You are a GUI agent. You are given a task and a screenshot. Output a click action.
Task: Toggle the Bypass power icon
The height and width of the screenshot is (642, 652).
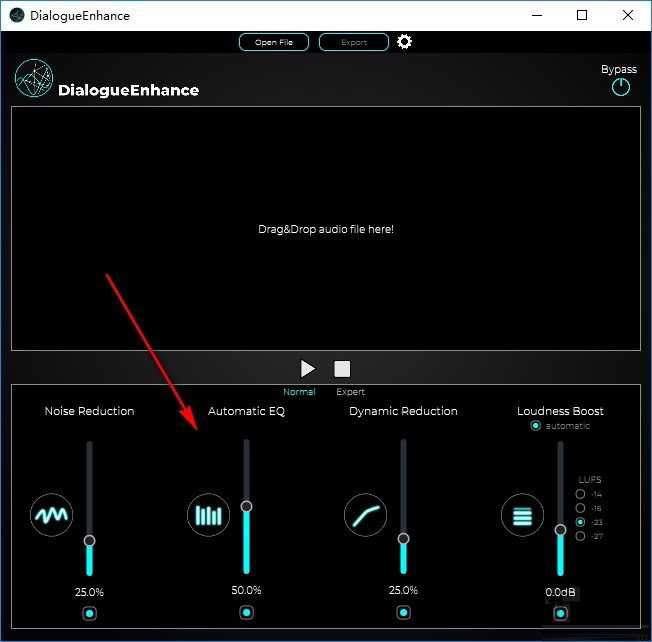click(x=621, y=87)
